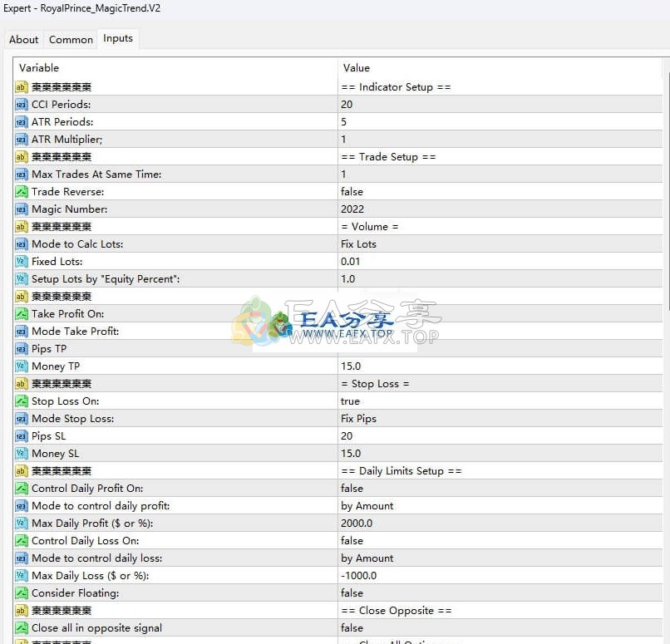Click the icon next to ATR Periods
The image size is (670, 644).
(x=21, y=122)
